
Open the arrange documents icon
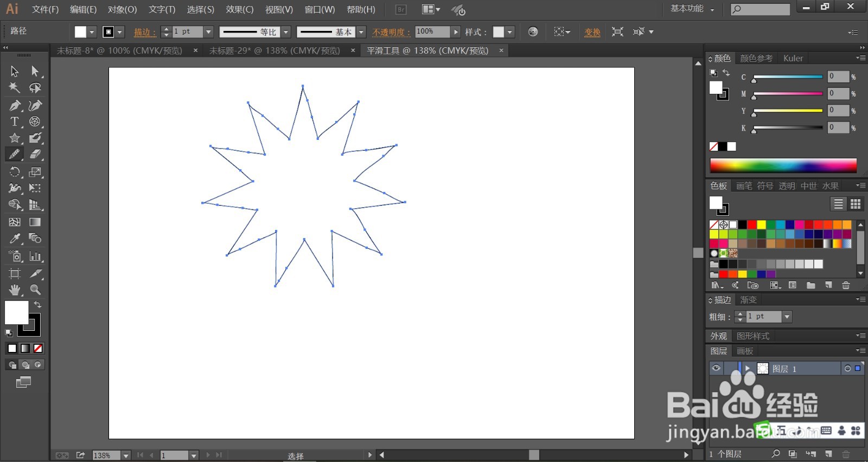coord(431,10)
